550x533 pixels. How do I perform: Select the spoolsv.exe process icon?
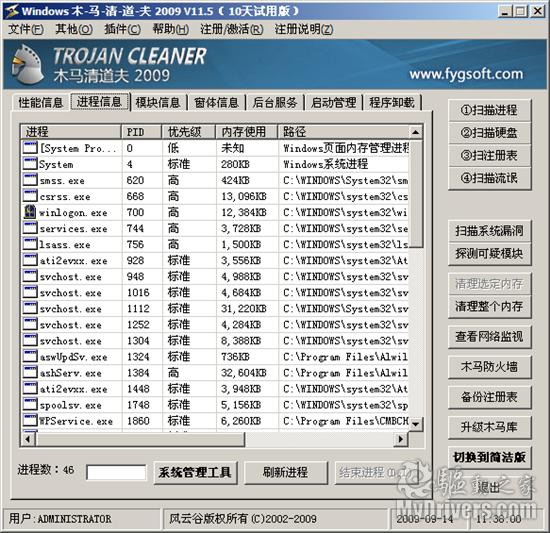click(30, 405)
